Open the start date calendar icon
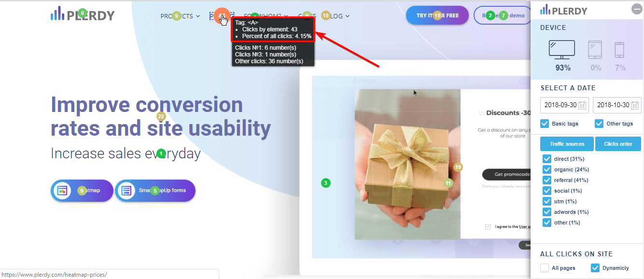Viewport: 644px width, 279px height. 582,105
